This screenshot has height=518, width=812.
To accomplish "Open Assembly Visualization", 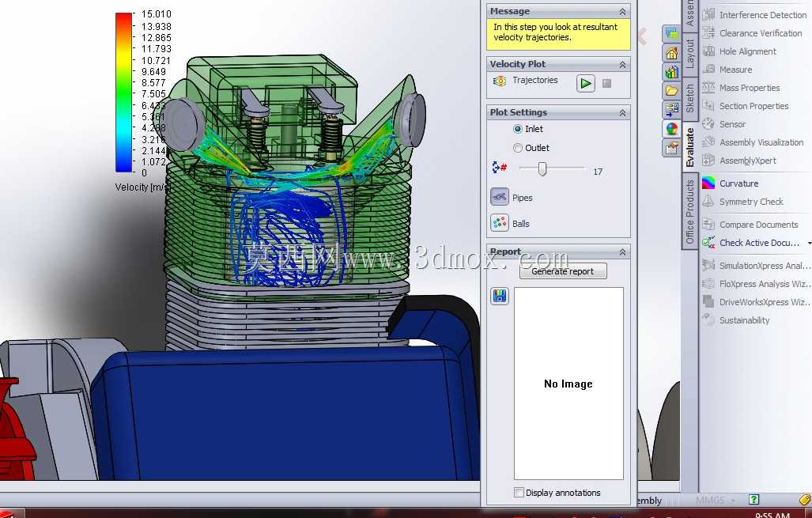I will 753,142.
